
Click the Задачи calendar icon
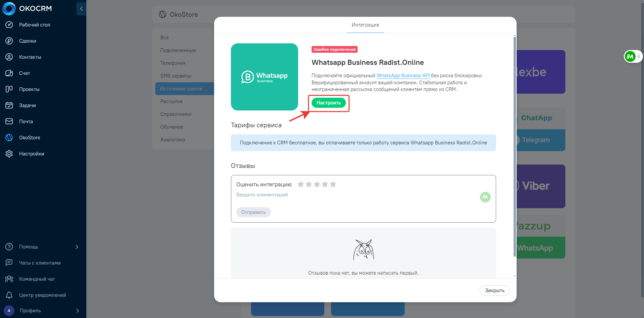point(9,105)
